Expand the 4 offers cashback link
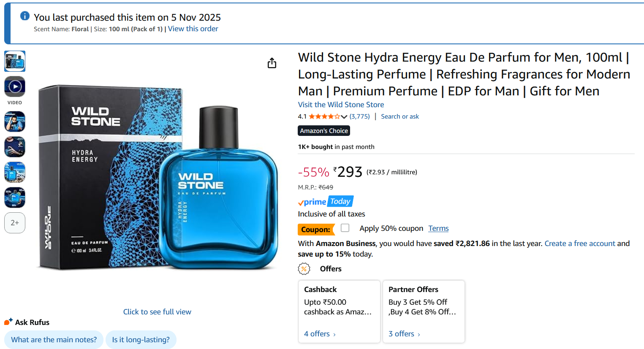This screenshot has height=349, width=644. click(320, 334)
